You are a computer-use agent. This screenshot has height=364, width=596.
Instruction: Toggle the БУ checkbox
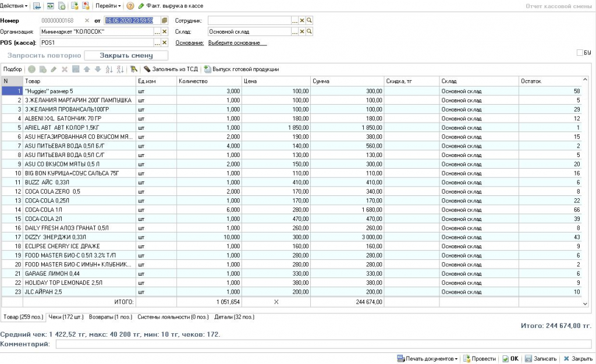580,53
